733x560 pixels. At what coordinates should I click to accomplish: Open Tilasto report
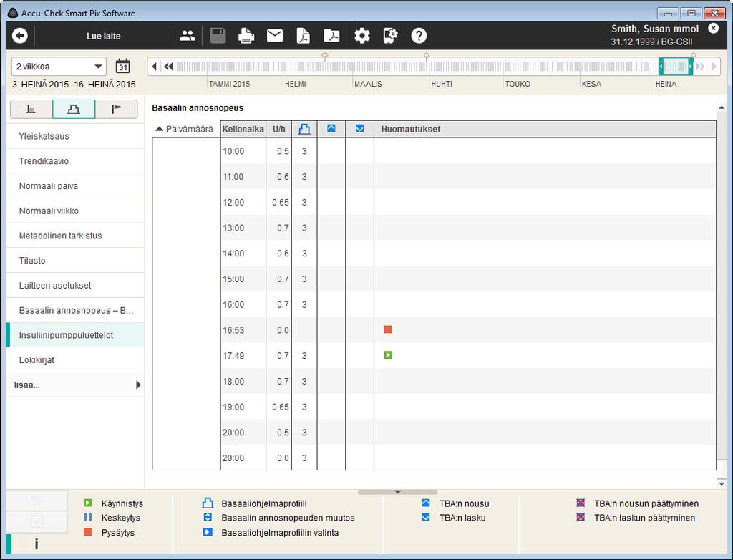75,260
